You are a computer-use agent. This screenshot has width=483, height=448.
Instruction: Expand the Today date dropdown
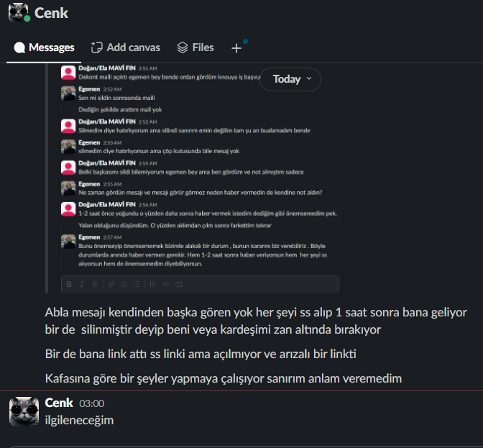290,79
